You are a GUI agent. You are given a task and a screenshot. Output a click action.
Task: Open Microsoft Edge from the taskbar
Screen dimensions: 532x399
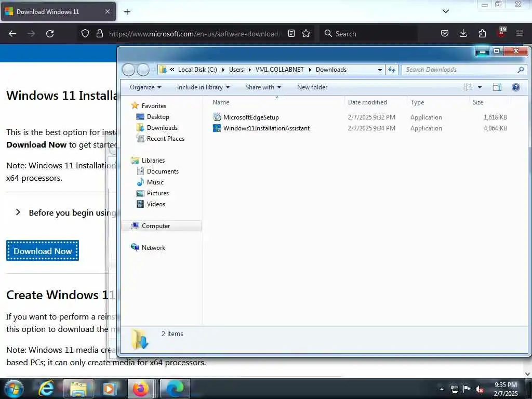click(175, 389)
